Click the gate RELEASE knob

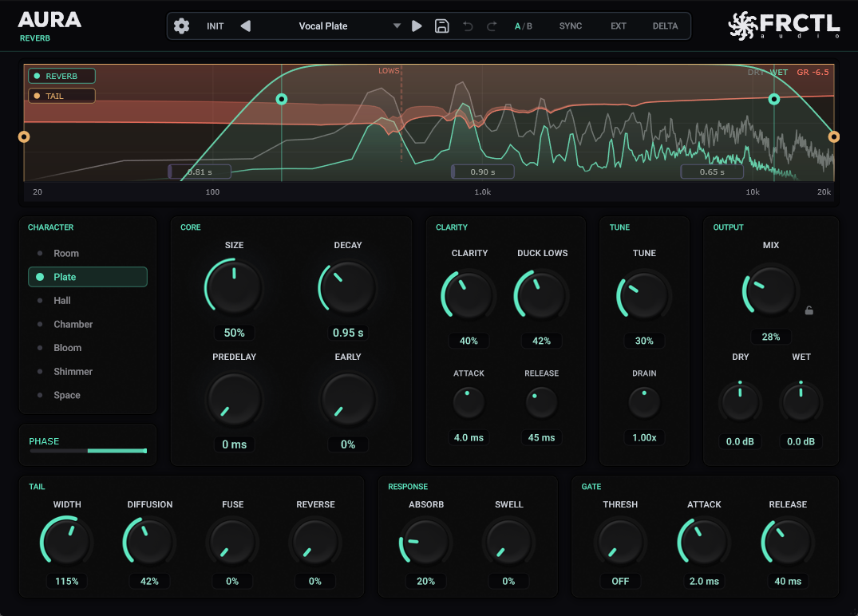click(x=788, y=541)
